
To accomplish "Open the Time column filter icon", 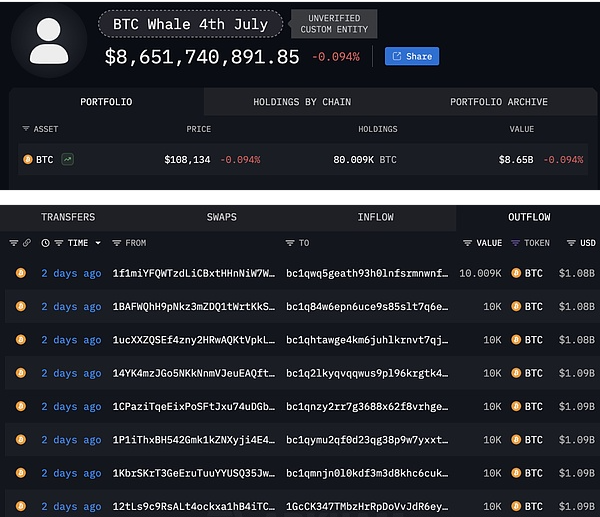I will [x=59, y=243].
